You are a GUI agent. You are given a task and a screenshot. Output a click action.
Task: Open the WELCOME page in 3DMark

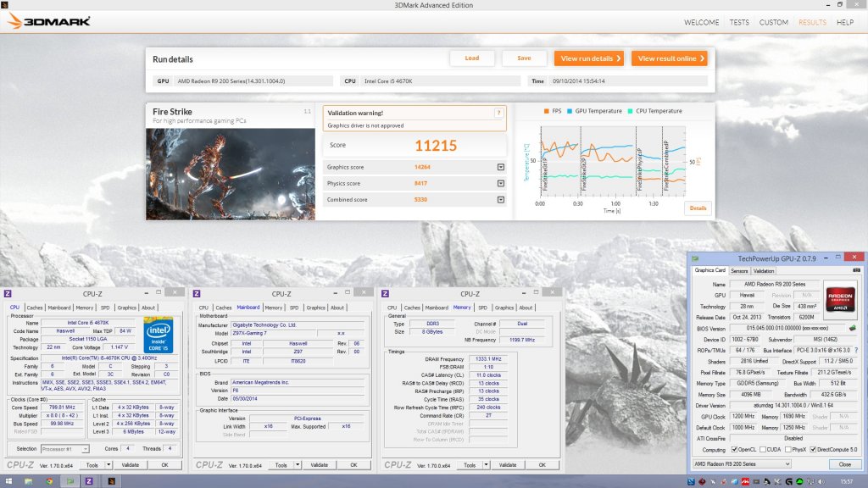[701, 22]
